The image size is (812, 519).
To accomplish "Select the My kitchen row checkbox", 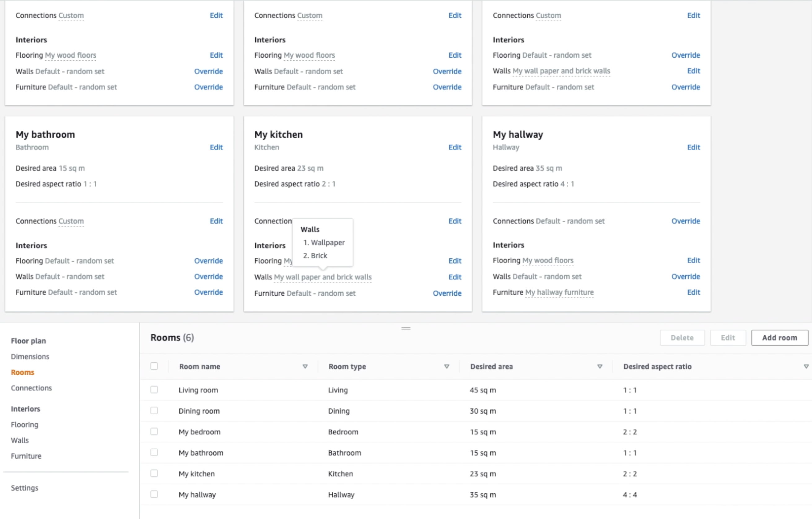I will pos(154,473).
